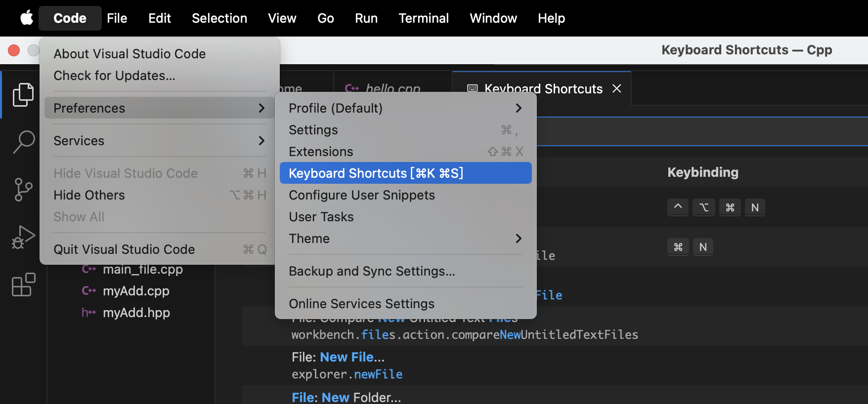This screenshot has height=404, width=868.
Task: Open the Run menu
Action: point(366,18)
